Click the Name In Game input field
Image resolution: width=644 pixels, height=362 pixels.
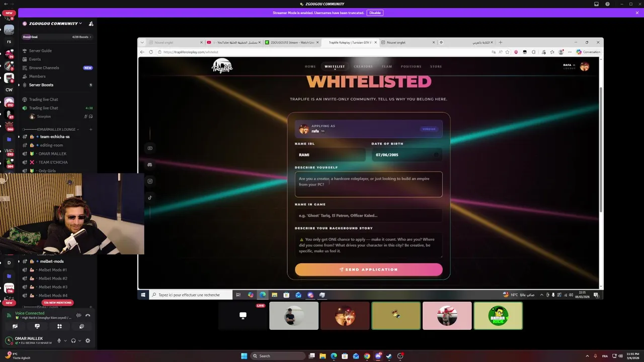(x=369, y=216)
